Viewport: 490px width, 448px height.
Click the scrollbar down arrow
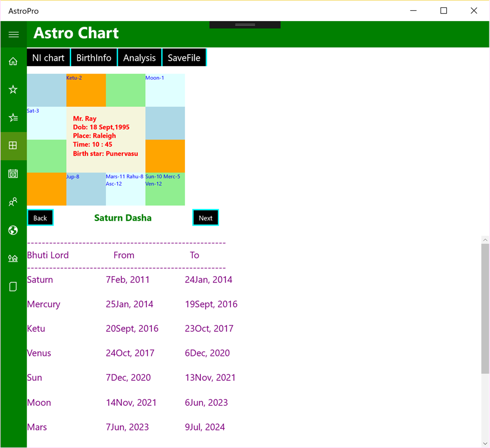point(484,443)
